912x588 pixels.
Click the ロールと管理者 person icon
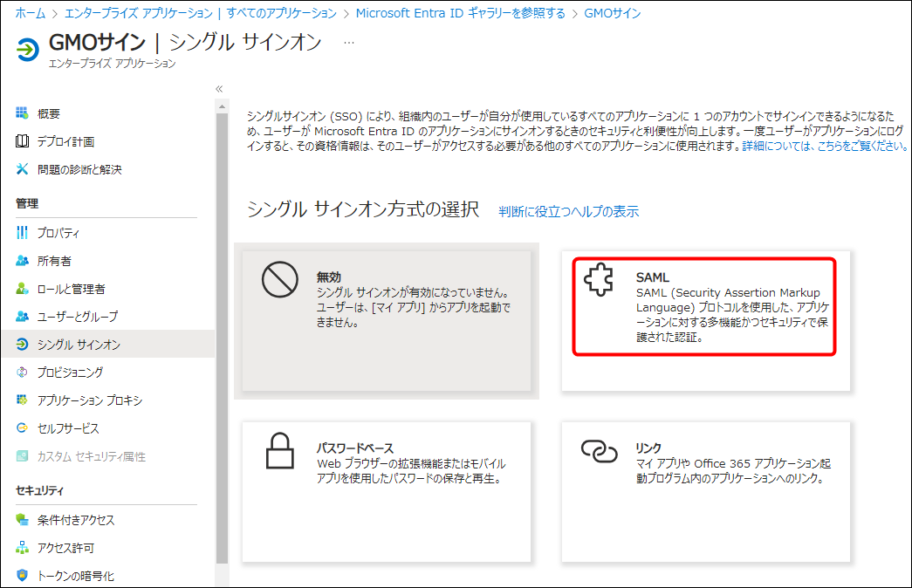coord(22,289)
